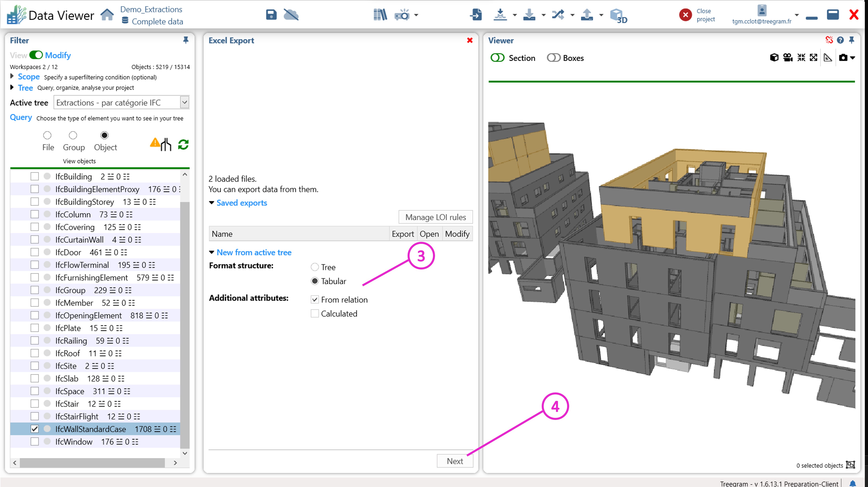Collapse the Saved exports section
The height and width of the screenshot is (487, 868).
point(212,203)
